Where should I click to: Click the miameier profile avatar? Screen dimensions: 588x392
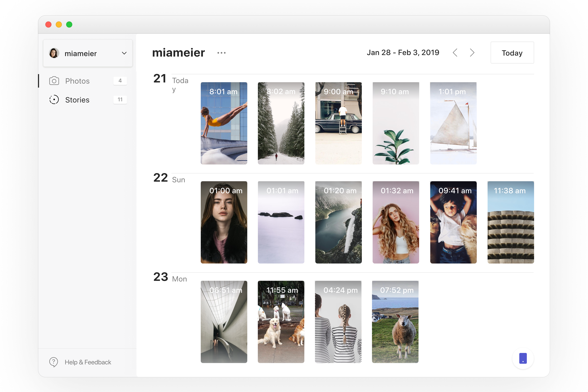tap(54, 53)
